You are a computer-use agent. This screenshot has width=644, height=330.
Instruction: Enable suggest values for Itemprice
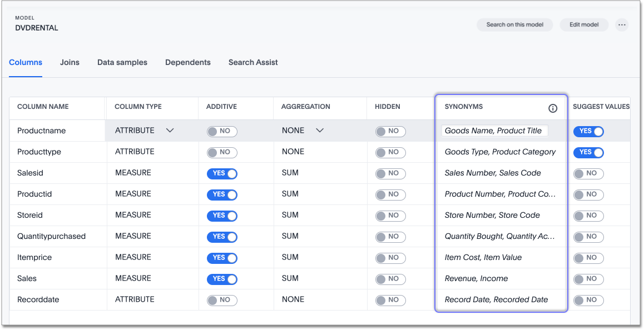point(588,257)
